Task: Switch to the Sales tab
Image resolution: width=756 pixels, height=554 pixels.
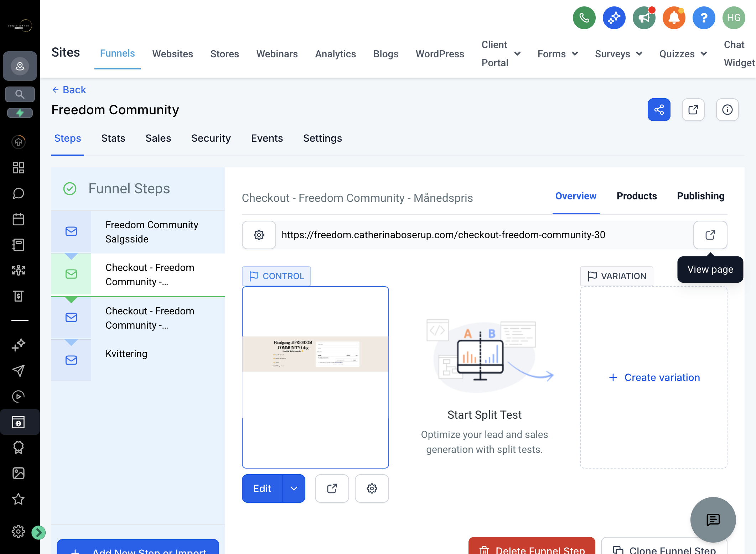Action: pos(158,138)
